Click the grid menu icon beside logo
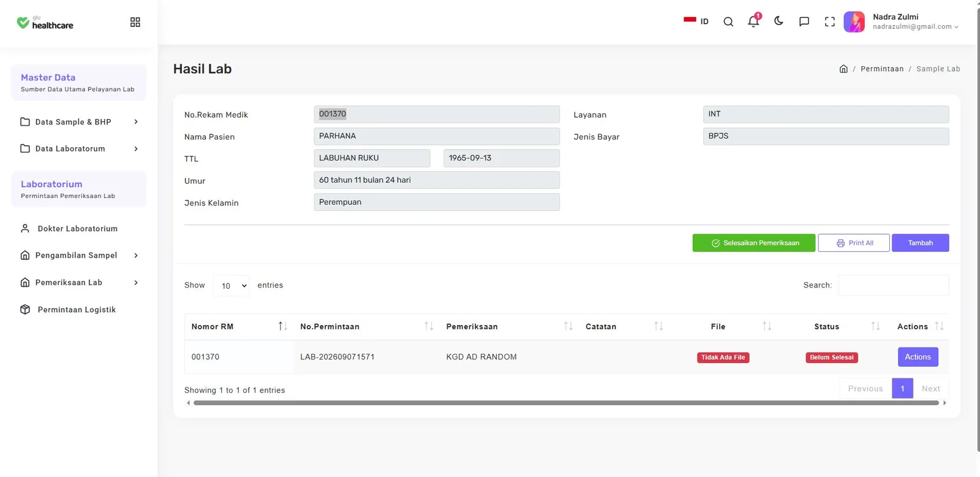Viewport: 980px width, 477px height. 135,22
